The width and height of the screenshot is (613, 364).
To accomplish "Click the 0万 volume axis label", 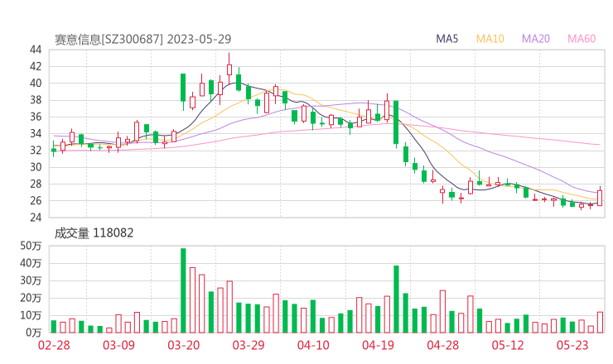I will [x=34, y=333].
